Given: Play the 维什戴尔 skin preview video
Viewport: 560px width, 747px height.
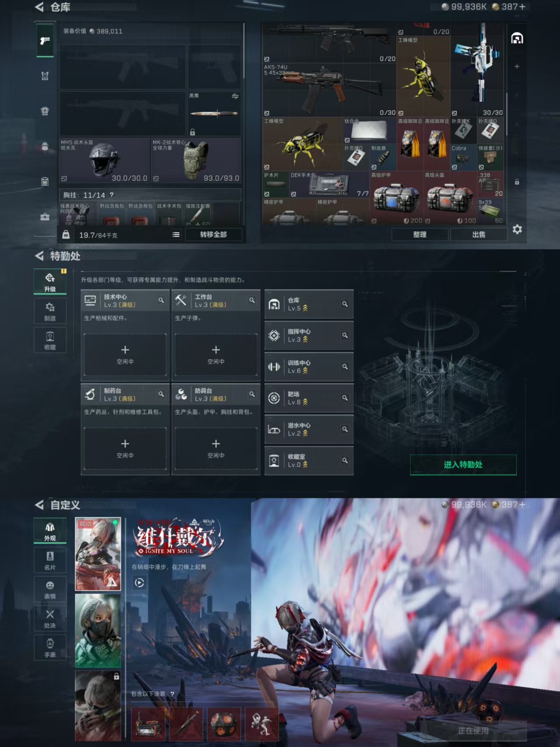Looking at the screenshot, I should pos(139,583).
